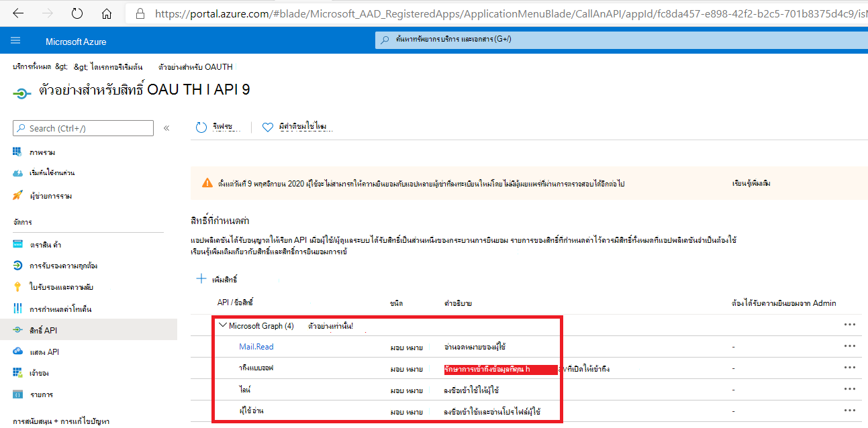Viewport: 868px width, 428px height.
Task: Open แสดง API in sidebar
Action: (x=44, y=352)
